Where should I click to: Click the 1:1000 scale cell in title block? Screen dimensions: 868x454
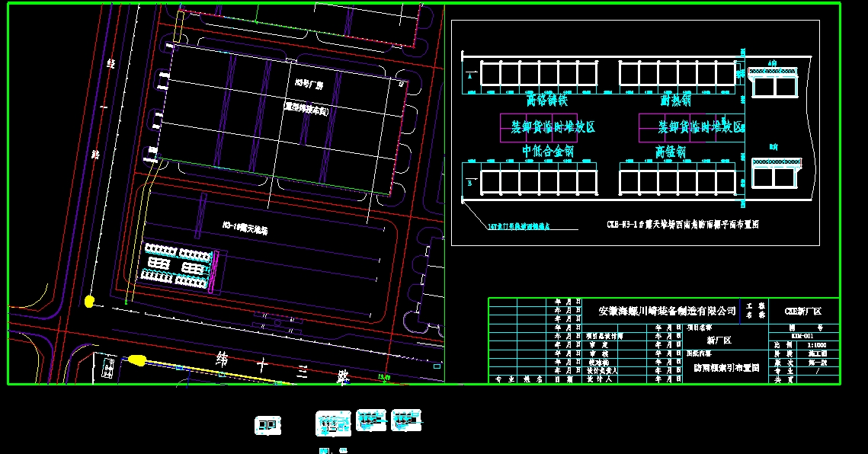pos(818,345)
